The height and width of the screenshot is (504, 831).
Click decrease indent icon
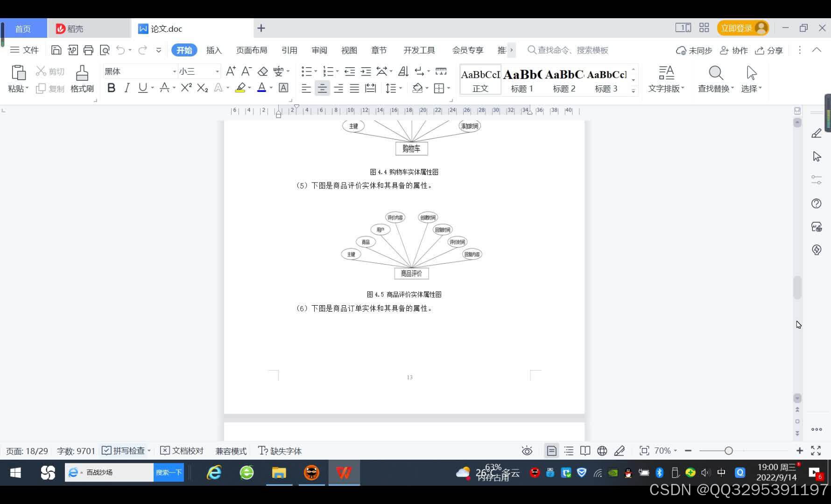[350, 71]
